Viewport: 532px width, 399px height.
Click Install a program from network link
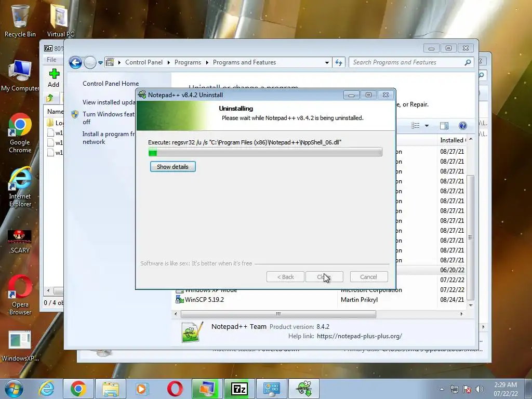109,138
